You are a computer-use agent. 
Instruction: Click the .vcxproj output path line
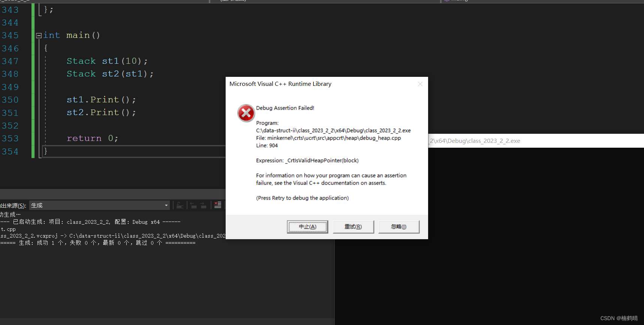point(112,236)
